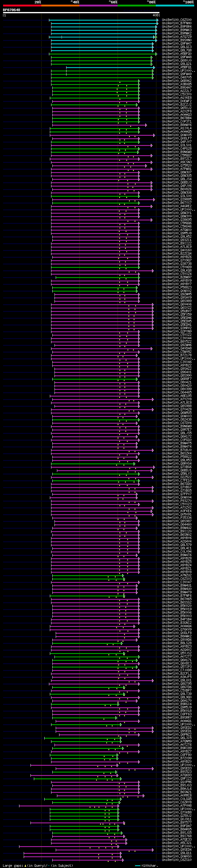Select the UniRef100_O82438 label
The image size is (197, 868).
[x=177, y=419]
